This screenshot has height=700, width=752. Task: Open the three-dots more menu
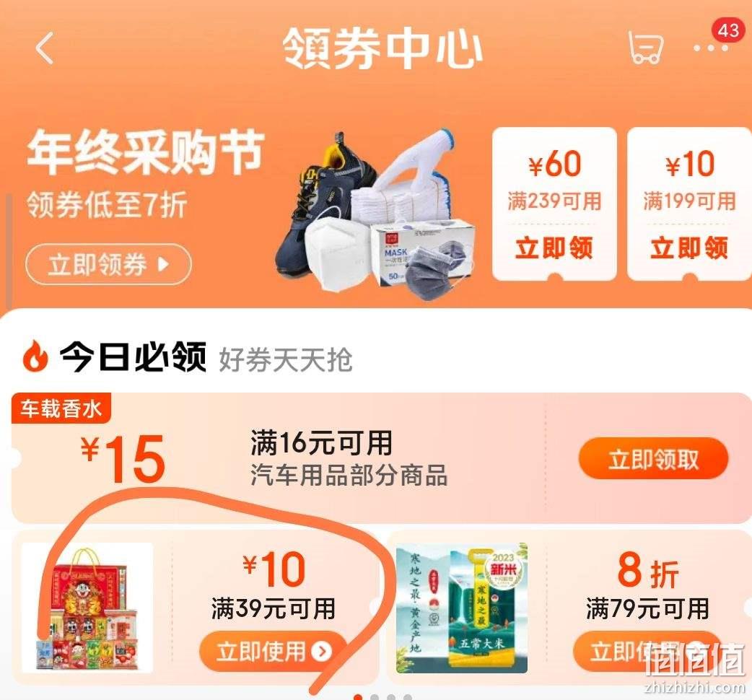click(710, 48)
